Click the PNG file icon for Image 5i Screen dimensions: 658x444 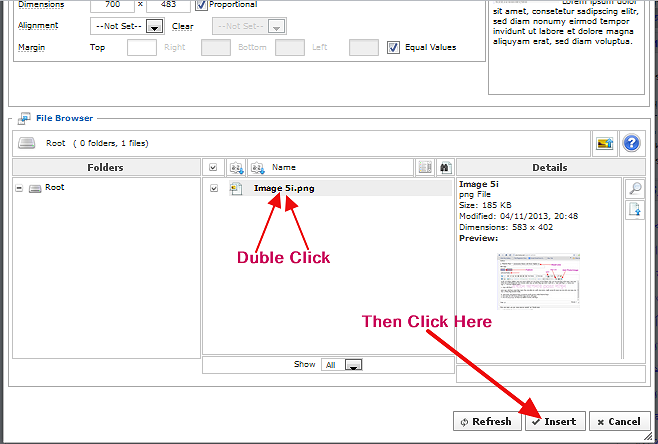[236, 188]
